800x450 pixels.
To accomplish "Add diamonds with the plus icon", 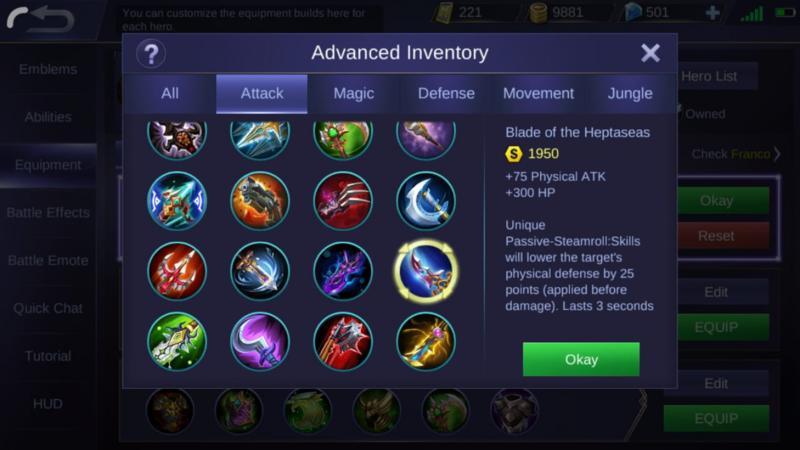I will tap(712, 13).
